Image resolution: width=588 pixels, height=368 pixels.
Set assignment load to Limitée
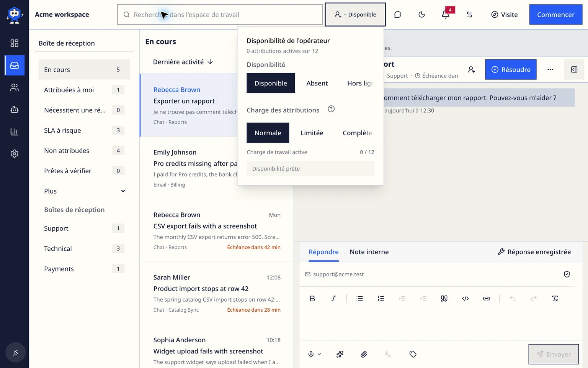[312, 133]
